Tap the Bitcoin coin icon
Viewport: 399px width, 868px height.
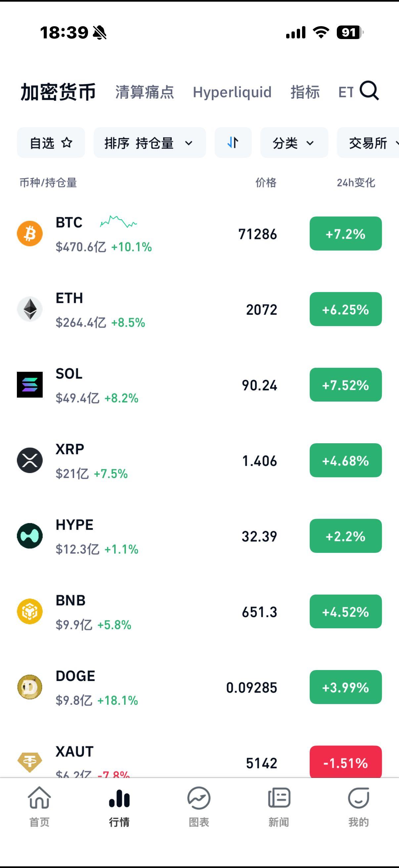[x=30, y=233]
